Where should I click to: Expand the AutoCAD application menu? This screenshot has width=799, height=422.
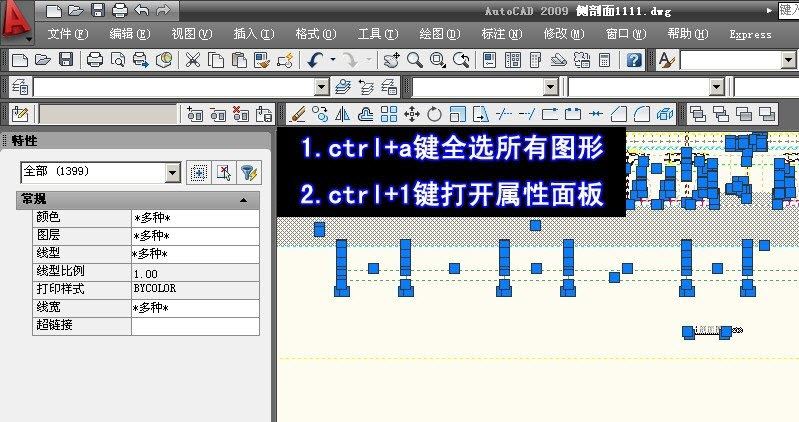tap(16, 21)
